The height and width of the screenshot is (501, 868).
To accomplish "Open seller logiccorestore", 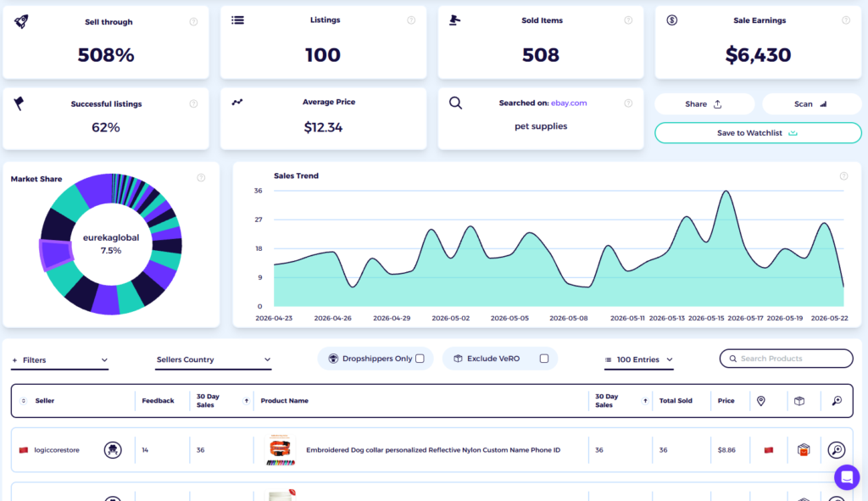I will (x=57, y=450).
